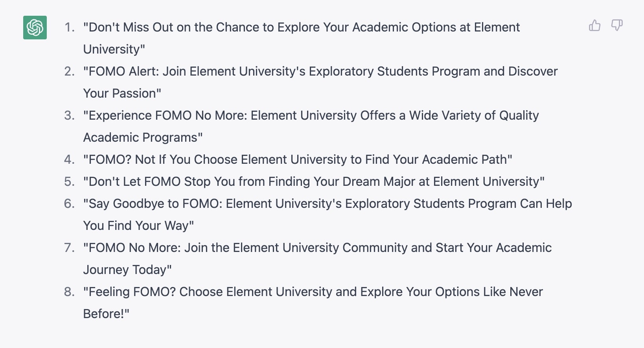
Task: Click the list number 5 marker
Action: (69, 181)
